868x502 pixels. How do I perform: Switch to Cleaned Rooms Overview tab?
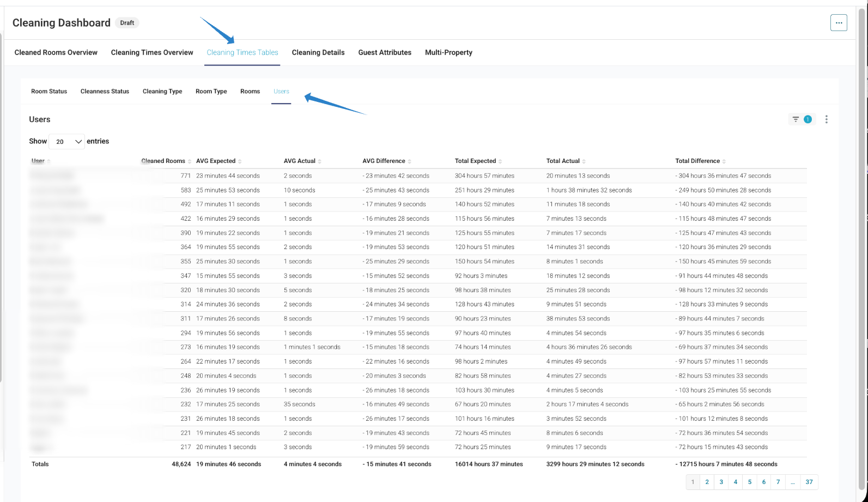click(x=56, y=52)
